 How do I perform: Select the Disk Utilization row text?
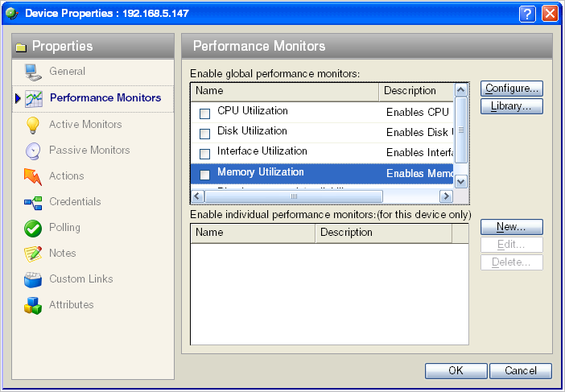[252, 130]
